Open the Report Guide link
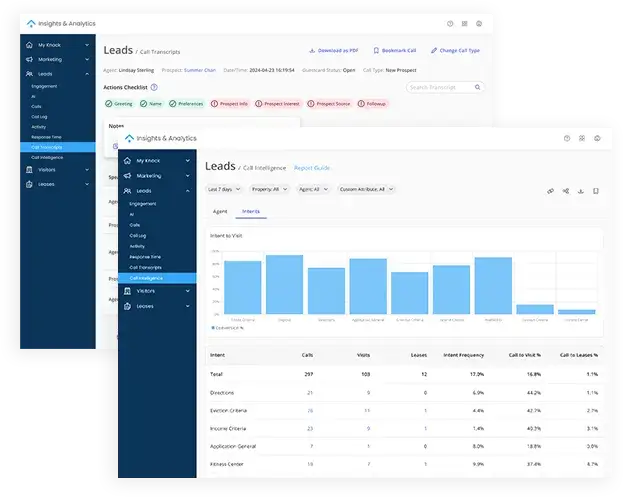This screenshot has height=497, width=623. [312, 168]
